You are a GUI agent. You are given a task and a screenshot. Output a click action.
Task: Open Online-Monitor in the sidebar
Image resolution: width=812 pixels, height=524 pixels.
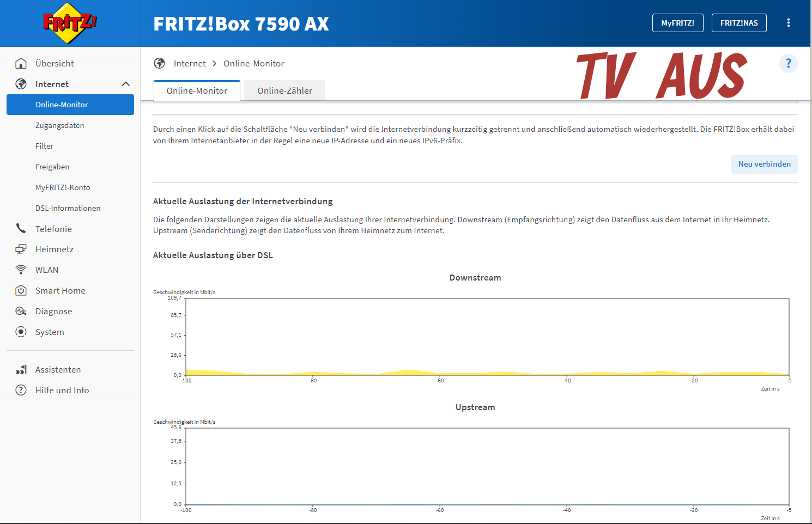[x=70, y=105]
